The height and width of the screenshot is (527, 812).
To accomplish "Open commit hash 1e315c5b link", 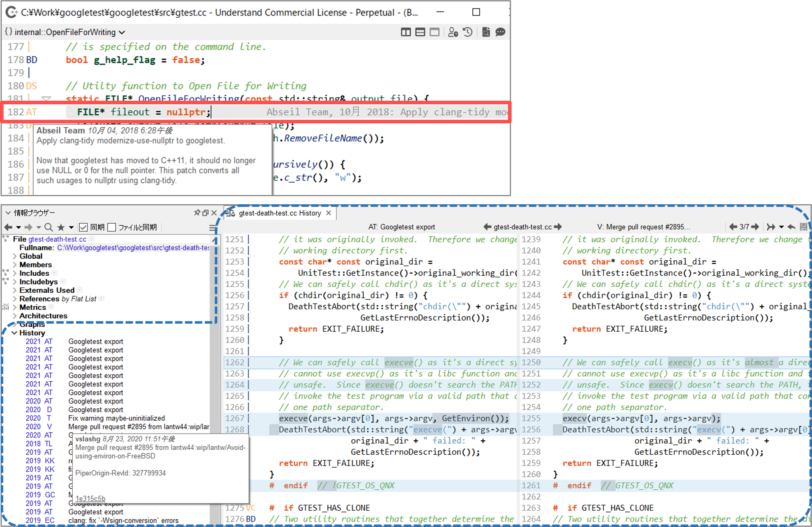I will pyautogui.click(x=90, y=499).
